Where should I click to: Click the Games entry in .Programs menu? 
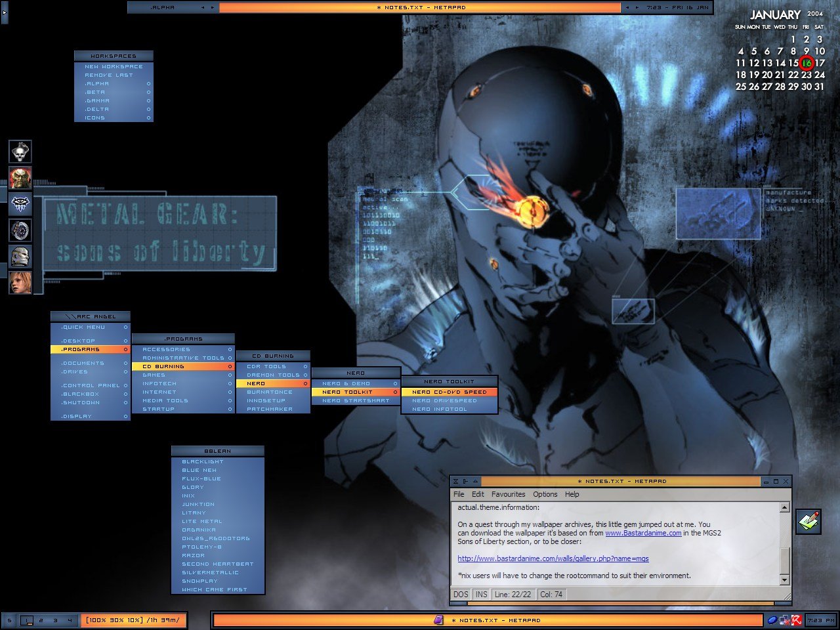(183, 375)
